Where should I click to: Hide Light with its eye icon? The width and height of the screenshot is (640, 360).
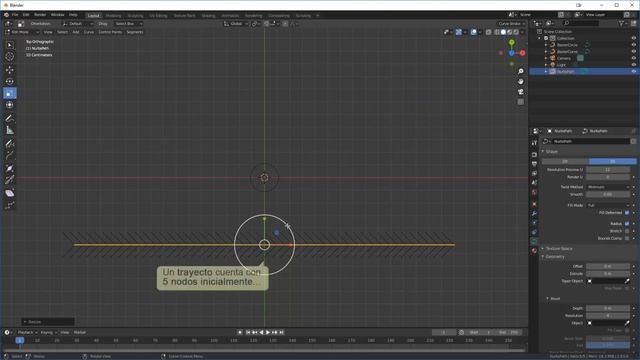tap(634, 64)
